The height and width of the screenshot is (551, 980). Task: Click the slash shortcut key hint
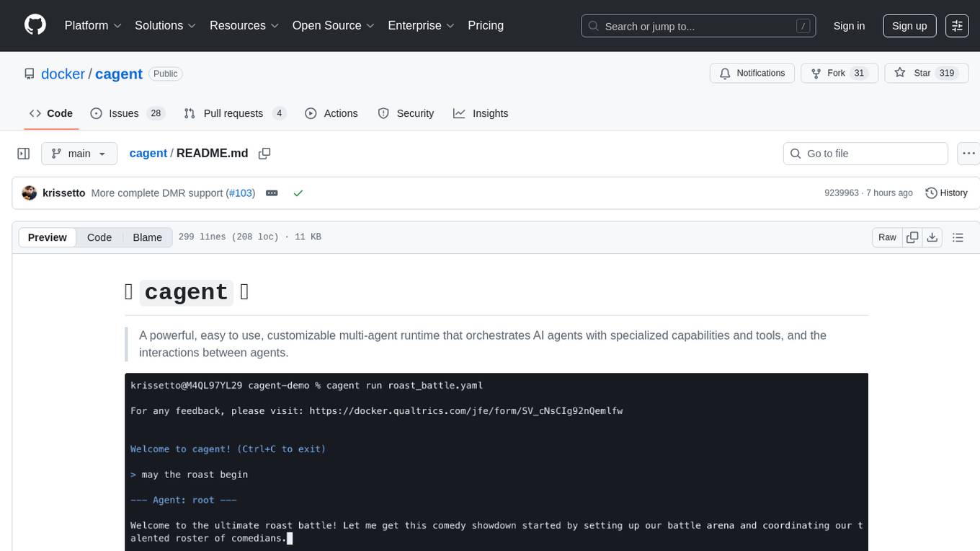803,26
